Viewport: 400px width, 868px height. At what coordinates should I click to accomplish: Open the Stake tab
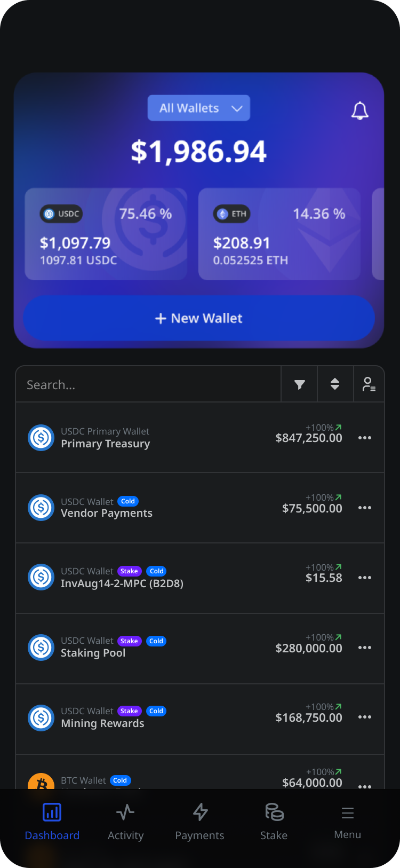(x=274, y=822)
